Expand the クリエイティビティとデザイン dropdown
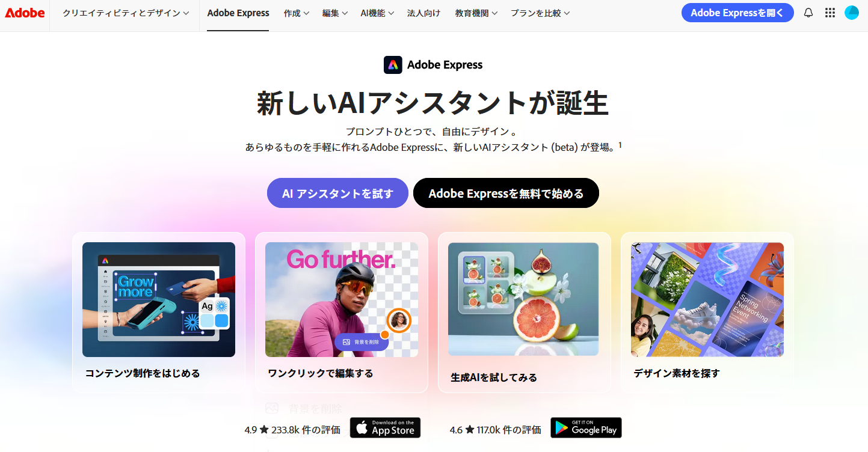This screenshot has height=452, width=868. 126,13
